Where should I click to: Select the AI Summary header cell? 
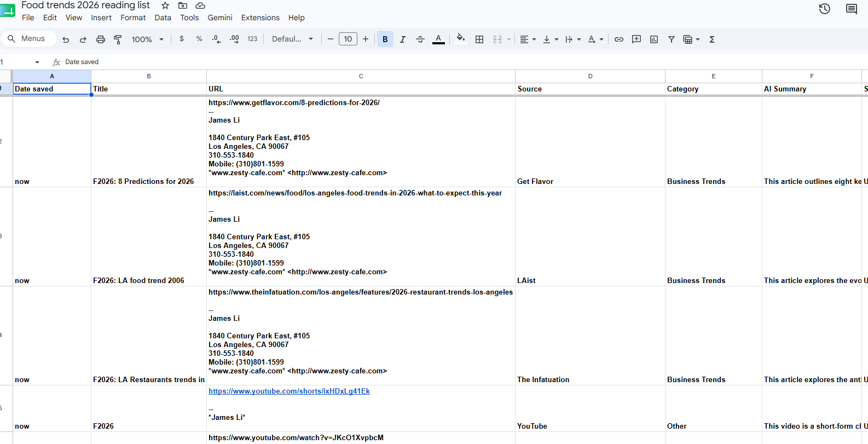click(812, 89)
